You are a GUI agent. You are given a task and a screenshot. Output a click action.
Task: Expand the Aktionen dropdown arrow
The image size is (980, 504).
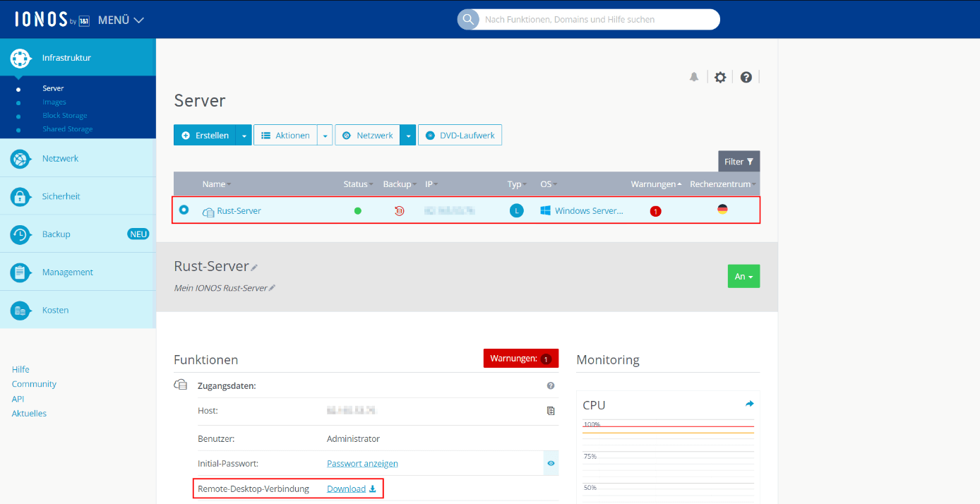click(325, 136)
